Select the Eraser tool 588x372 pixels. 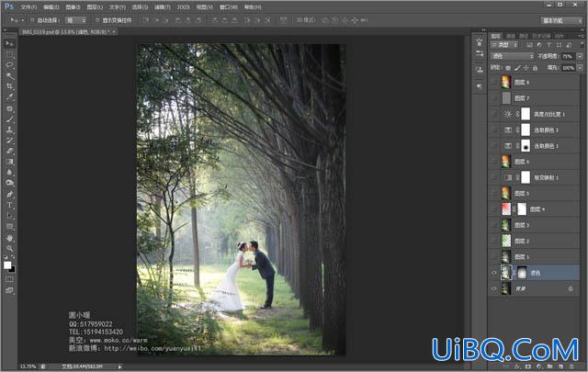click(x=10, y=151)
